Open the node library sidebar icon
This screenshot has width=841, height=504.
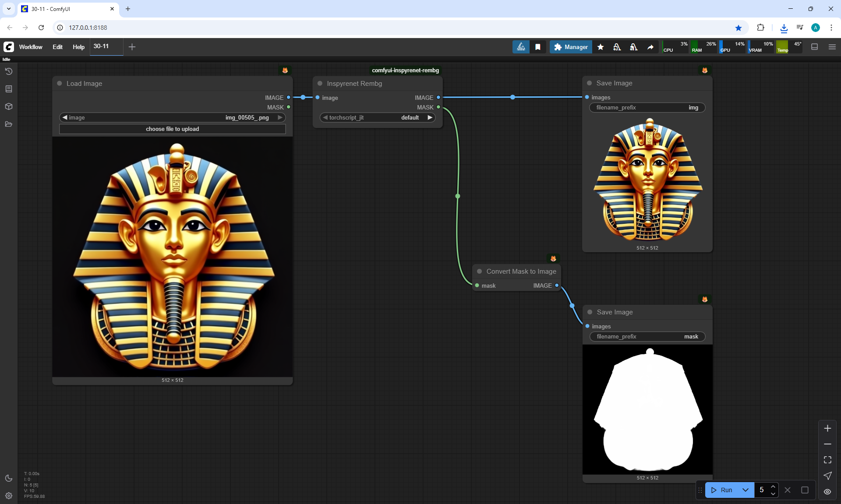tap(8, 89)
